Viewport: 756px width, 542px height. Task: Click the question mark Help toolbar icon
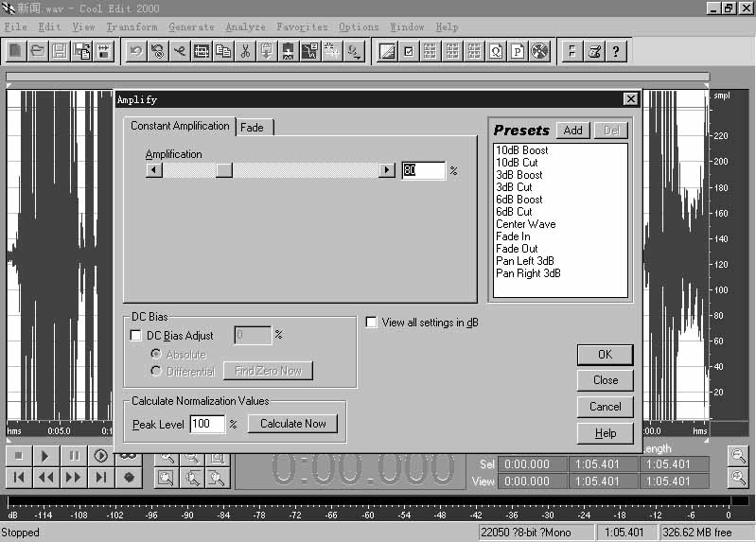616,51
